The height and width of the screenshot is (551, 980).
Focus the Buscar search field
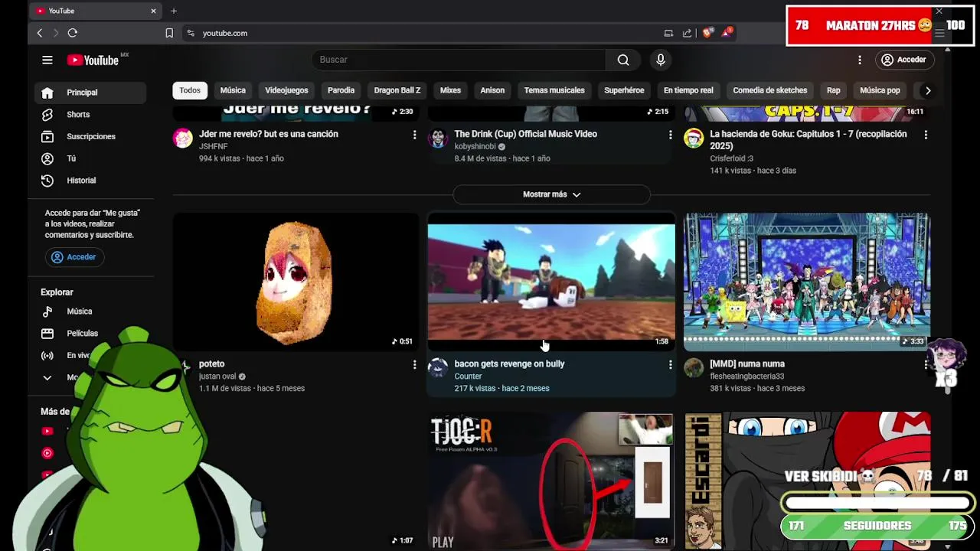click(x=459, y=60)
